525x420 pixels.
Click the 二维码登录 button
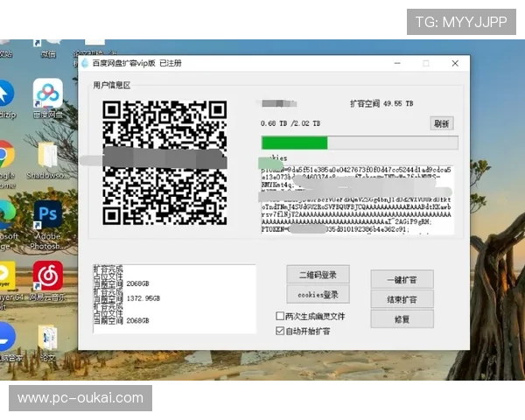318,275
